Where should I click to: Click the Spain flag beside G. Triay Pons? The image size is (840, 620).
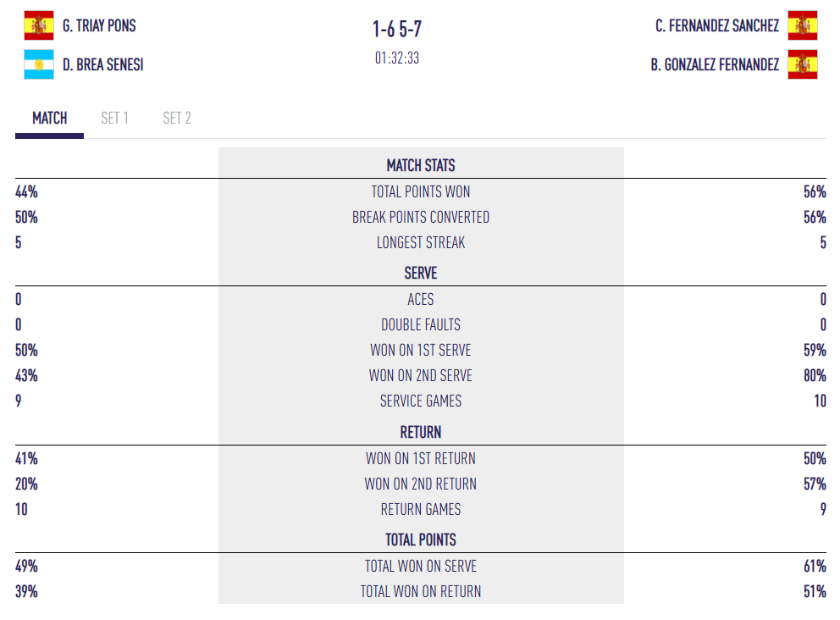tap(39, 26)
